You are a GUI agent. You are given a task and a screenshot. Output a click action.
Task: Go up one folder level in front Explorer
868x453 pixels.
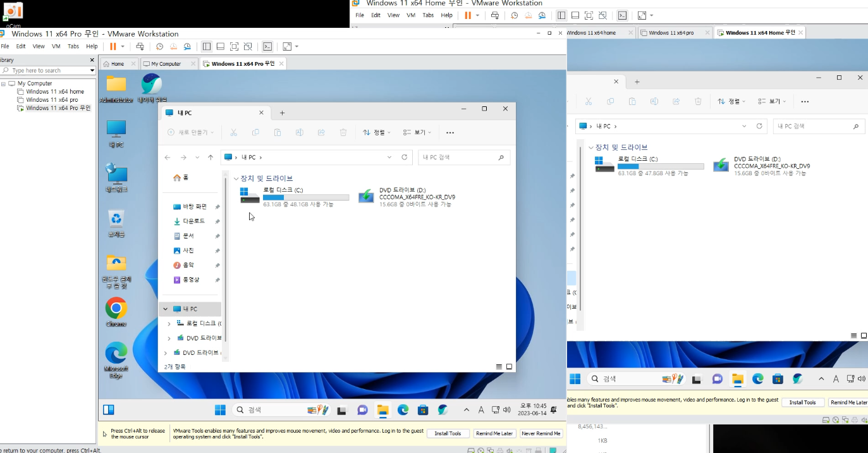tap(211, 157)
